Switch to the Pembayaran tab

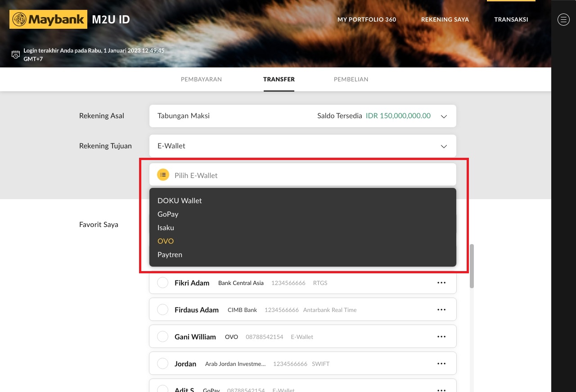point(201,79)
